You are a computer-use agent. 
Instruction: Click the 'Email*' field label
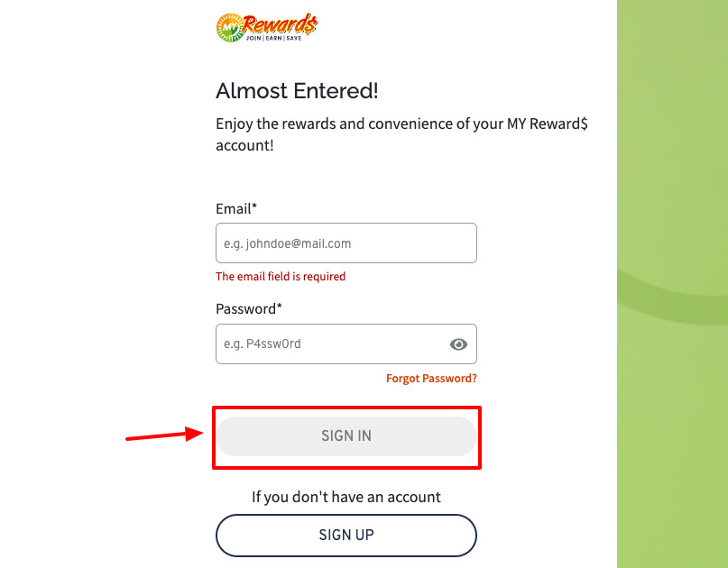235,208
